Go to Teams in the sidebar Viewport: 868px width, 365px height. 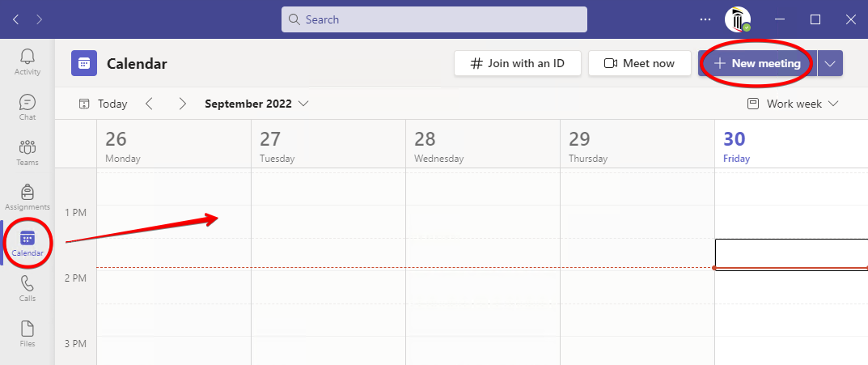coord(28,152)
